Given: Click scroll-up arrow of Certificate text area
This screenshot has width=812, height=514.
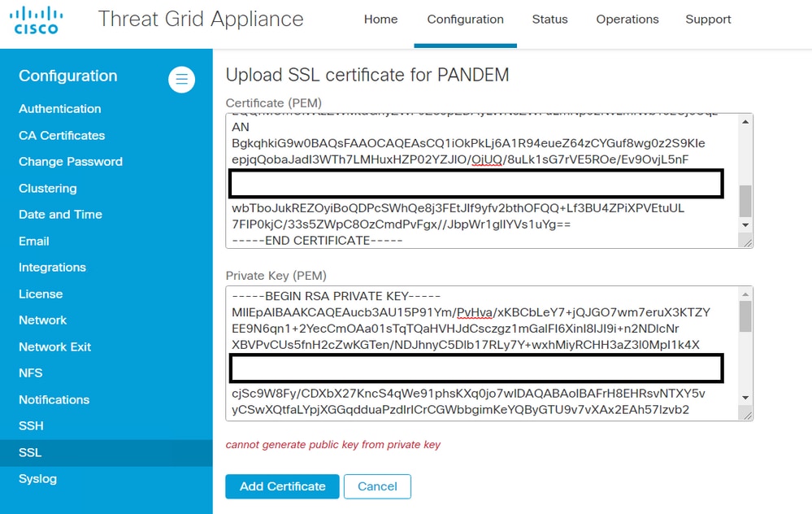Looking at the screenshot, I should click(x=745, y=122).
